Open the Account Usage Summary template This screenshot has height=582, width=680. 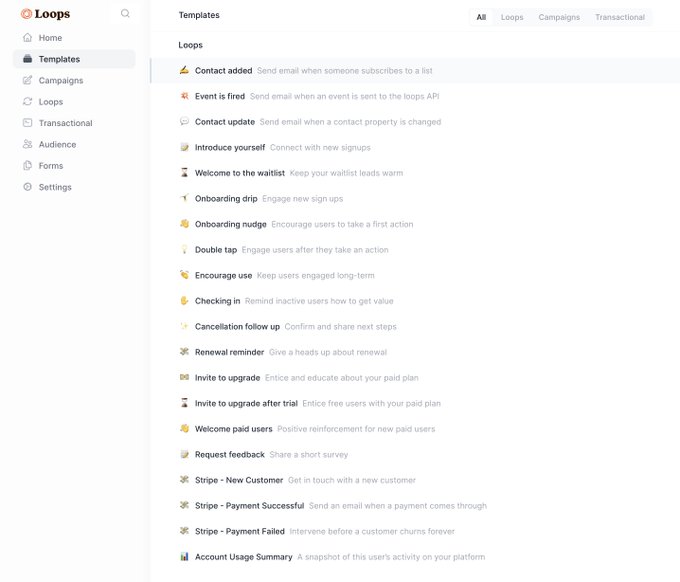tap(415, 556)
